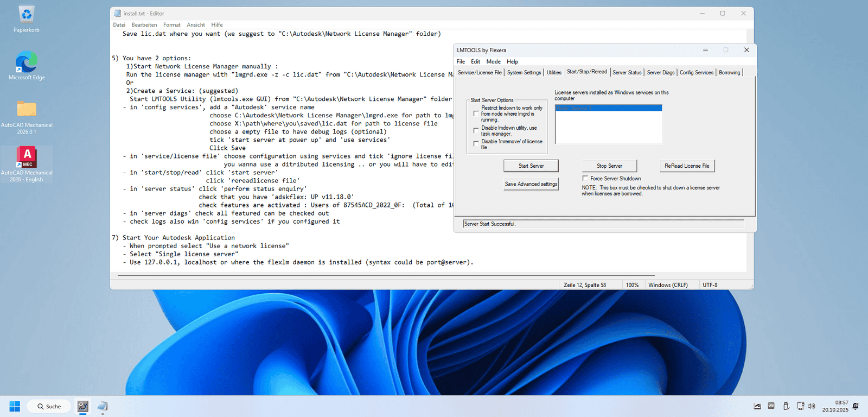Image resolution: width=868 pixels, height=417 pixels.
Task: Switch to Notepad editor in the taskbar
Action: [103, 406]
